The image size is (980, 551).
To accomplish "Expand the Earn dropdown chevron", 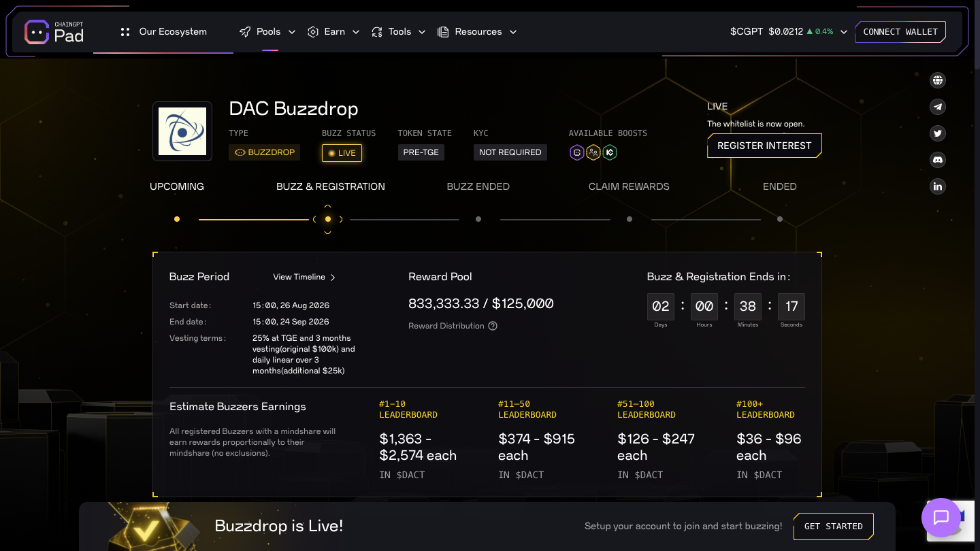I will [356, 32].
